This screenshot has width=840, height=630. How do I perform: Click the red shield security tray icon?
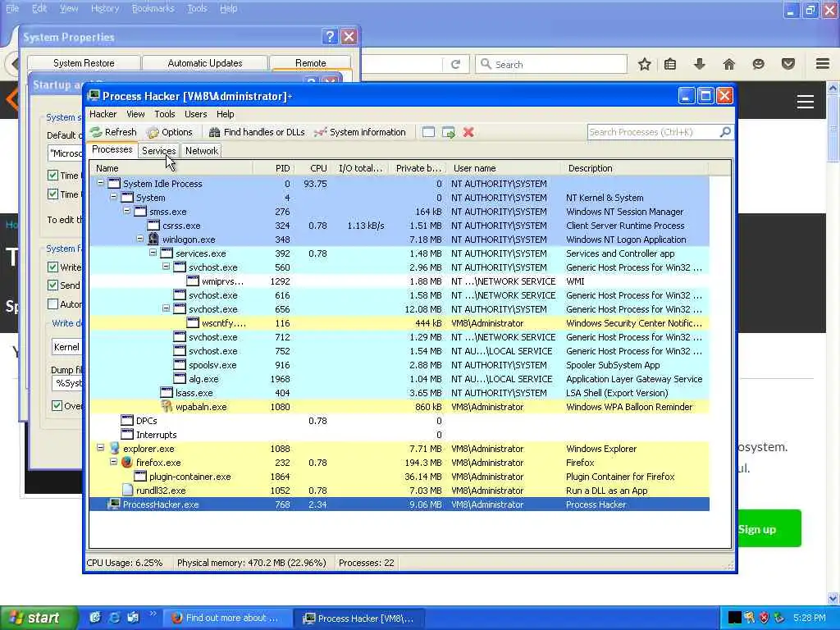[765, 618]
